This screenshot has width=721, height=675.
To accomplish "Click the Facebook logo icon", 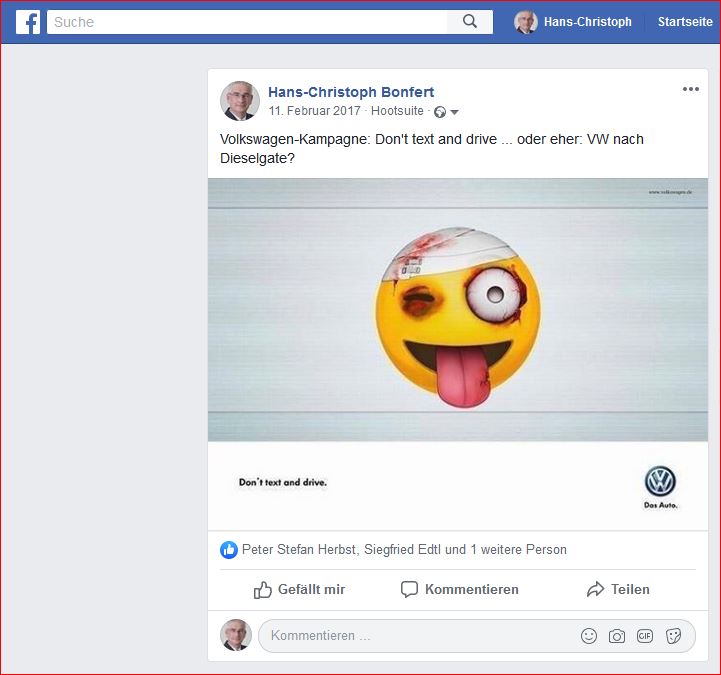I will (x=27, y=22).
